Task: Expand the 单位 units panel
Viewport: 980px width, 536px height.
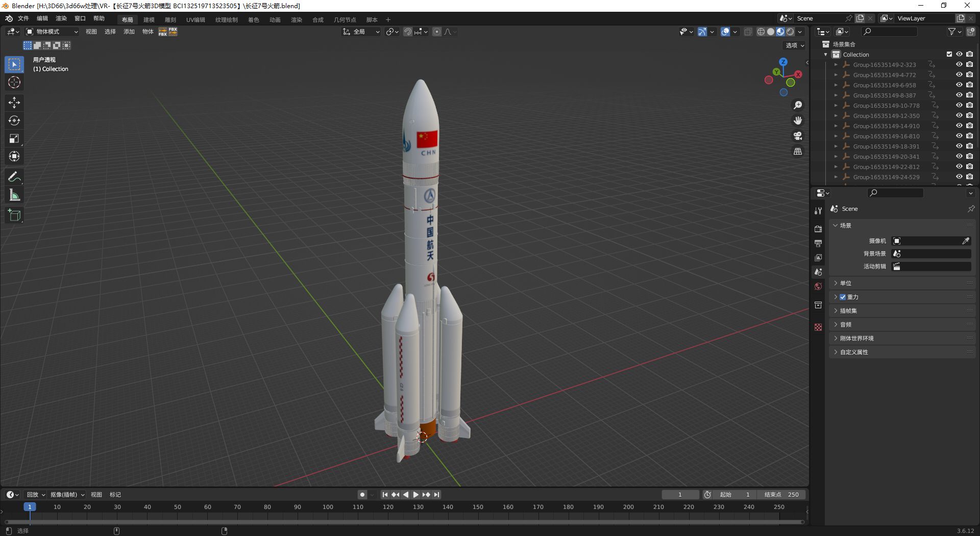Action: (x=902, y=283)
